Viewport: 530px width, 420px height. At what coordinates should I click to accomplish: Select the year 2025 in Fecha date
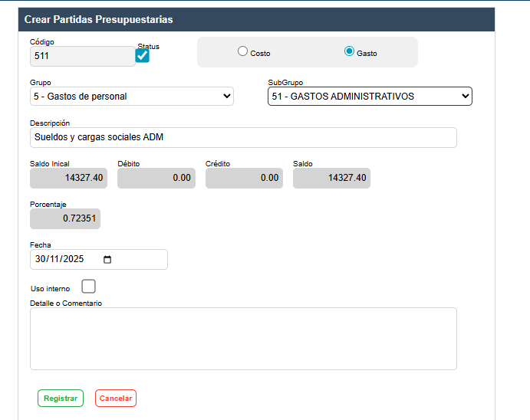click(x=74, y=260)
